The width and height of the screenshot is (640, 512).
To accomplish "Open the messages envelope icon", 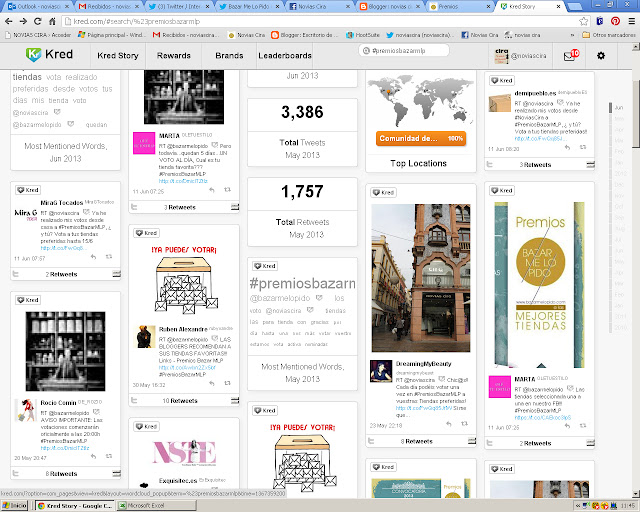I will pyautogui.click(x=570, y=56).
